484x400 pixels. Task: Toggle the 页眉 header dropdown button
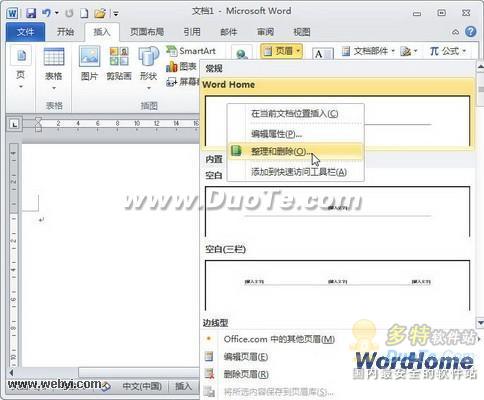click(x=282, y=51)
